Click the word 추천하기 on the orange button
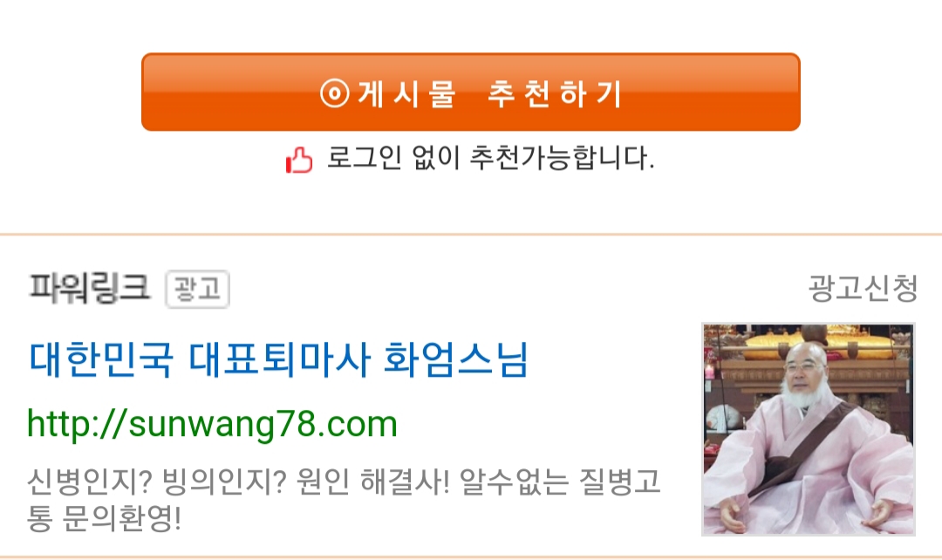This screenshot has width=942, height=560. [x=555, y=93]
